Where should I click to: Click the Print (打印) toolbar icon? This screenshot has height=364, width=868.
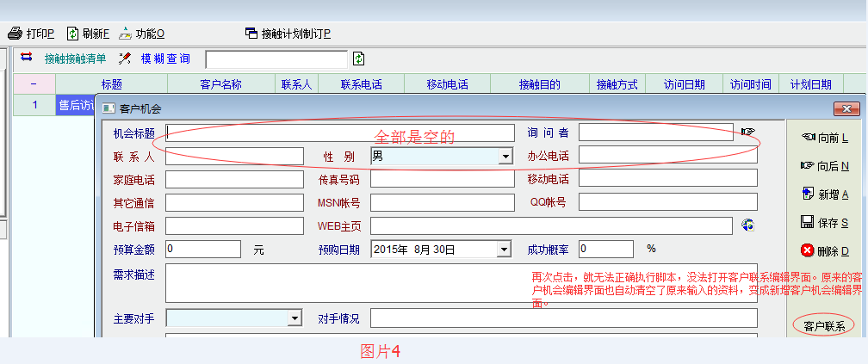(x=15, y=34)
